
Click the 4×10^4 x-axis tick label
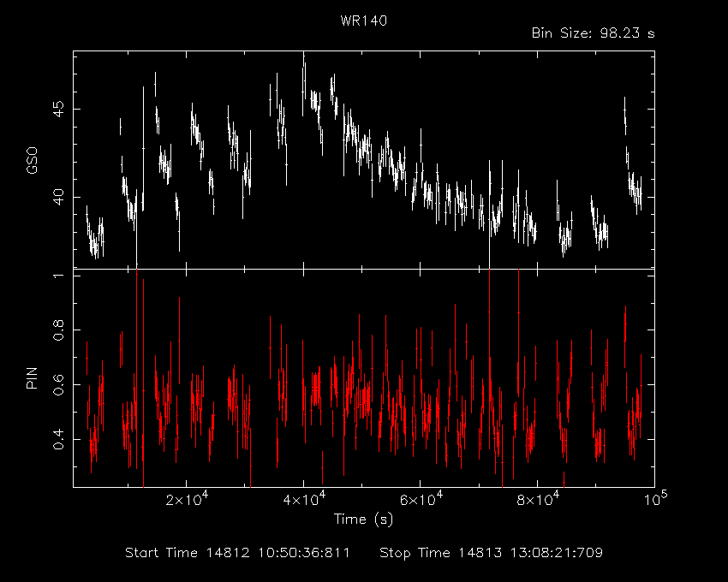(x=304, y=499)
